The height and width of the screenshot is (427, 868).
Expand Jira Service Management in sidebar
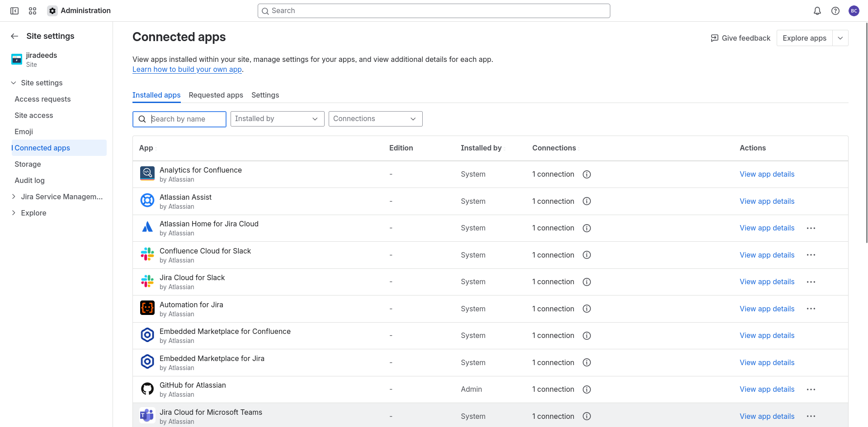click(x=14, y=197)
